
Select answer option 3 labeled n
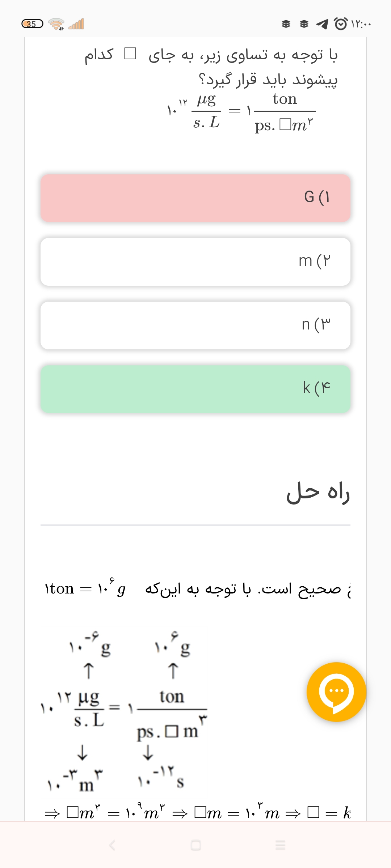pos(195,325)
